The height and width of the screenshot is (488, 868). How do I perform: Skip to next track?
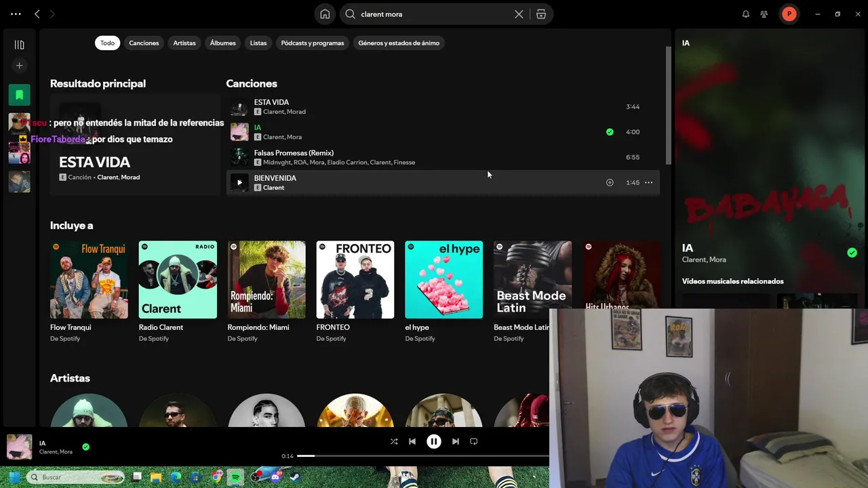(x=456, y=441)
